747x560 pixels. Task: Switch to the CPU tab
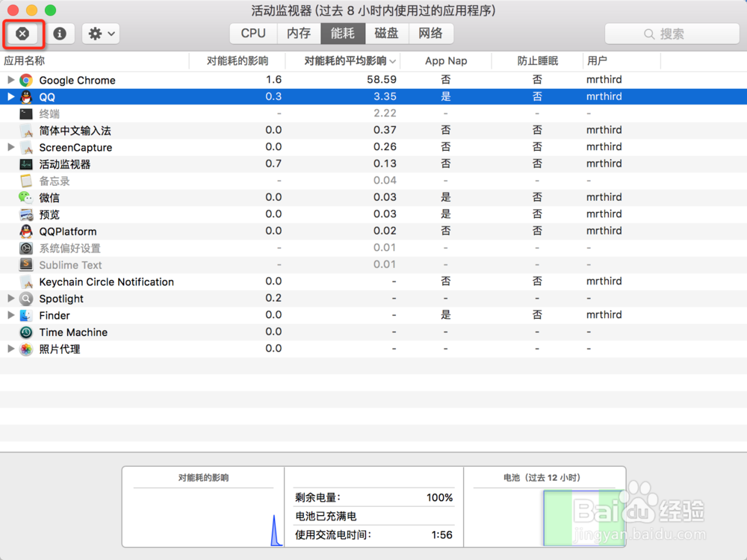(x=252, y=33)
